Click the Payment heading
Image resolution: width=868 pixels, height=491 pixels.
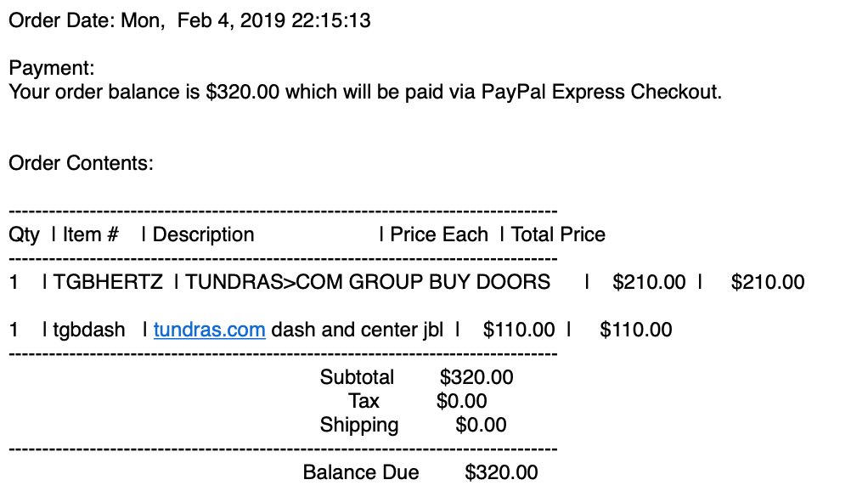(x=52, y=68)
